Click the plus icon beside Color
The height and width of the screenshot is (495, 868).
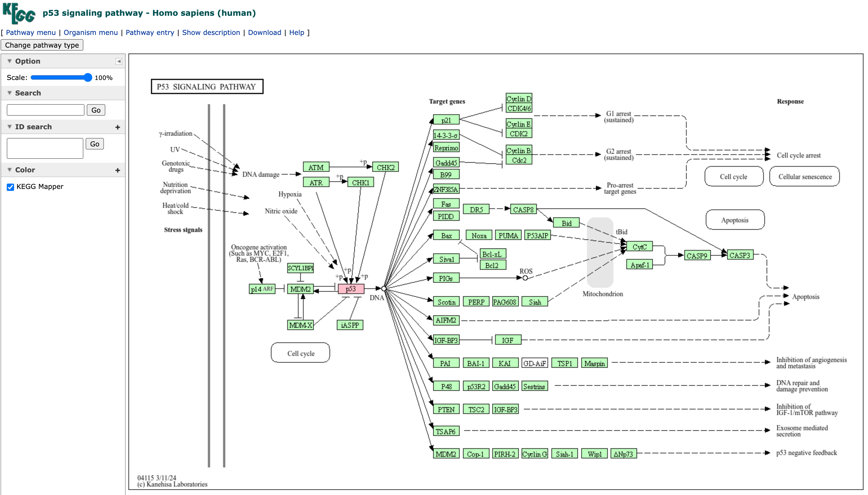[x=118, y=170]
